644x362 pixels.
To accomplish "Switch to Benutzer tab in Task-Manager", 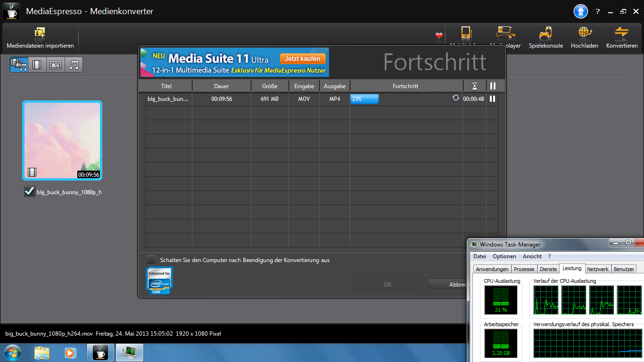I will coord(624,269).
